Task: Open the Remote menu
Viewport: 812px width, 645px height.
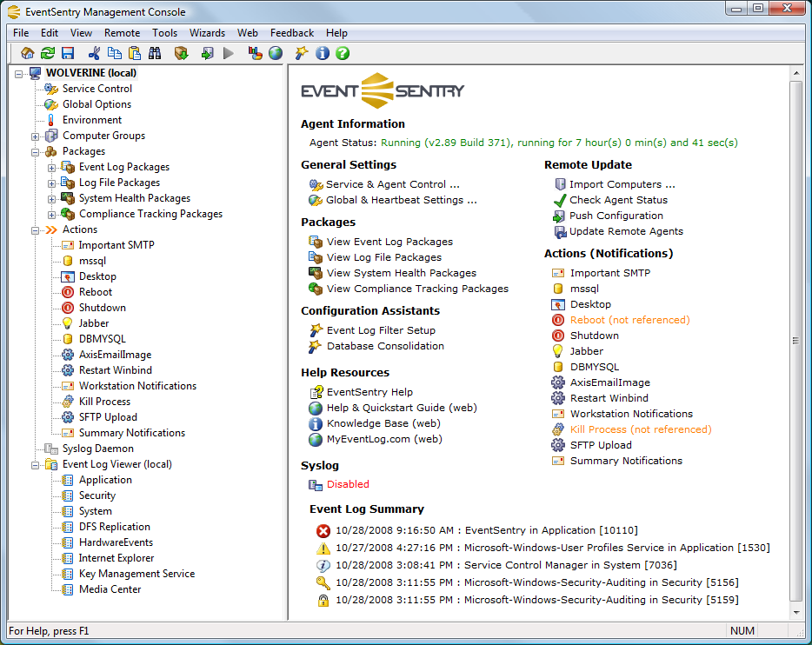Action: coord(123,33)
